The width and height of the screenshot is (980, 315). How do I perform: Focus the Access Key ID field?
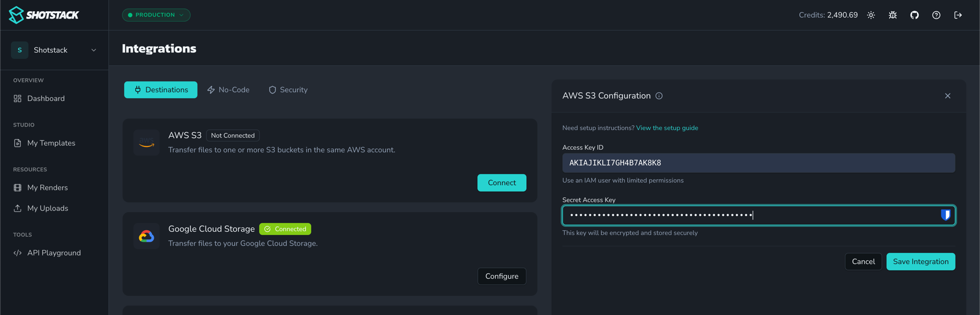pos(759,163)
